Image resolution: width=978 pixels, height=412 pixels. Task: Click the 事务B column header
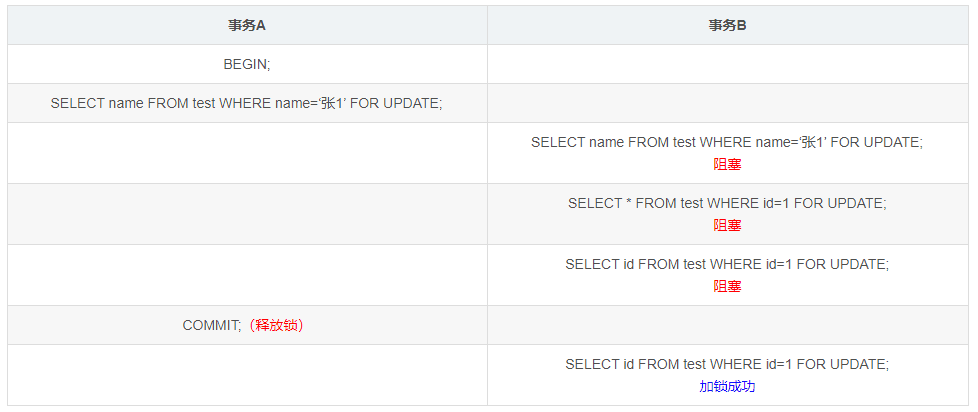tap(727, 26)
